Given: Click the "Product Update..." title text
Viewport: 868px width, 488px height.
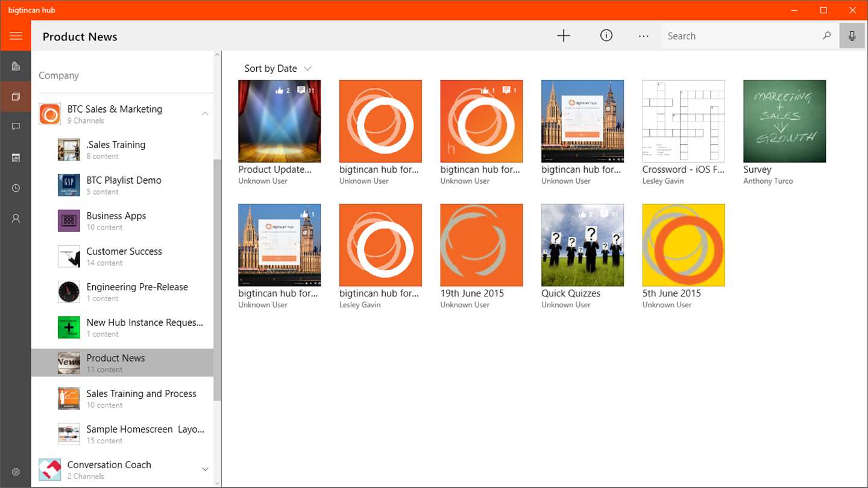Looking at the screenshot, I should 275,170.
